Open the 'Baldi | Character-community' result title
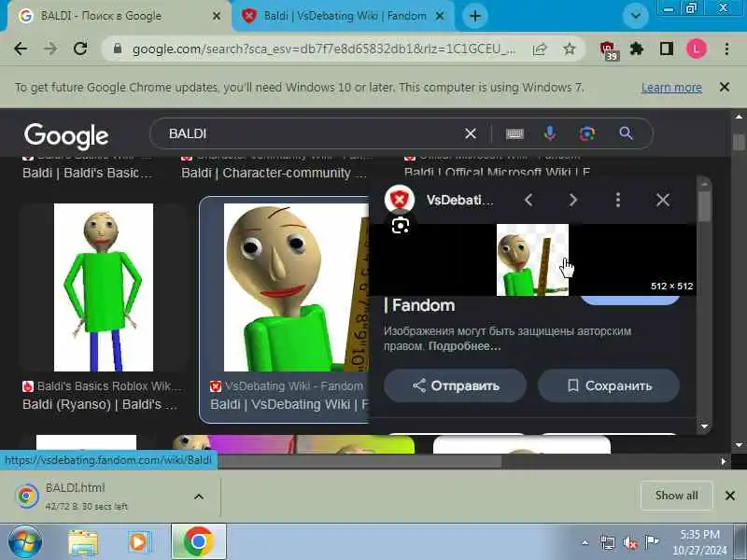Viewport: 747px width, 560px height. pos(274,173)
